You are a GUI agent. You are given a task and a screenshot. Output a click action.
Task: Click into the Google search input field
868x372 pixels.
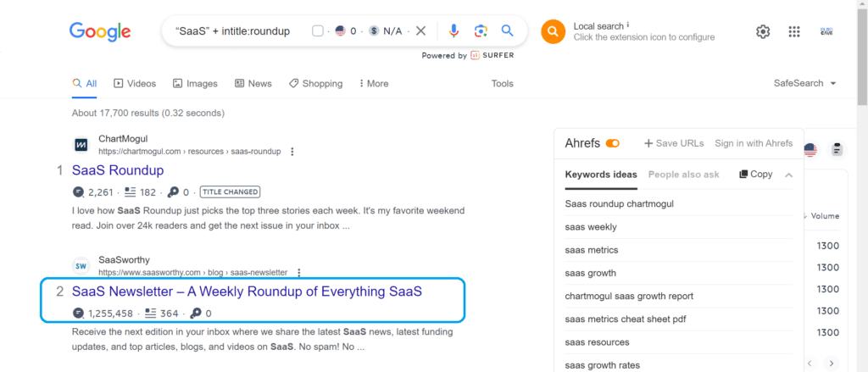click(x=232, y=31)
